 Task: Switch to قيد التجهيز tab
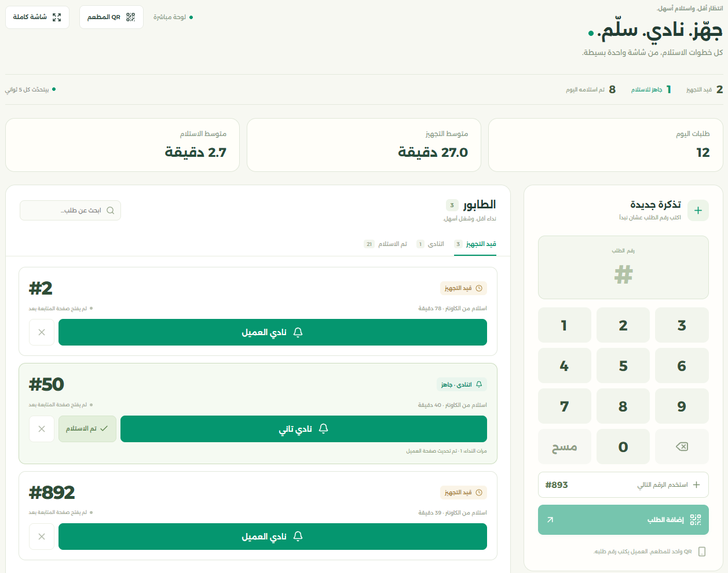point(475,244)
